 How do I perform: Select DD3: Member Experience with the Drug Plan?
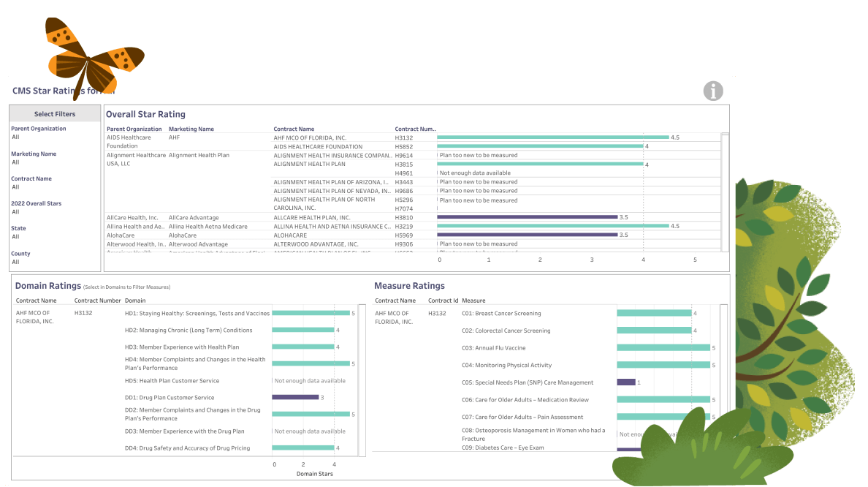tap(184, 431)
